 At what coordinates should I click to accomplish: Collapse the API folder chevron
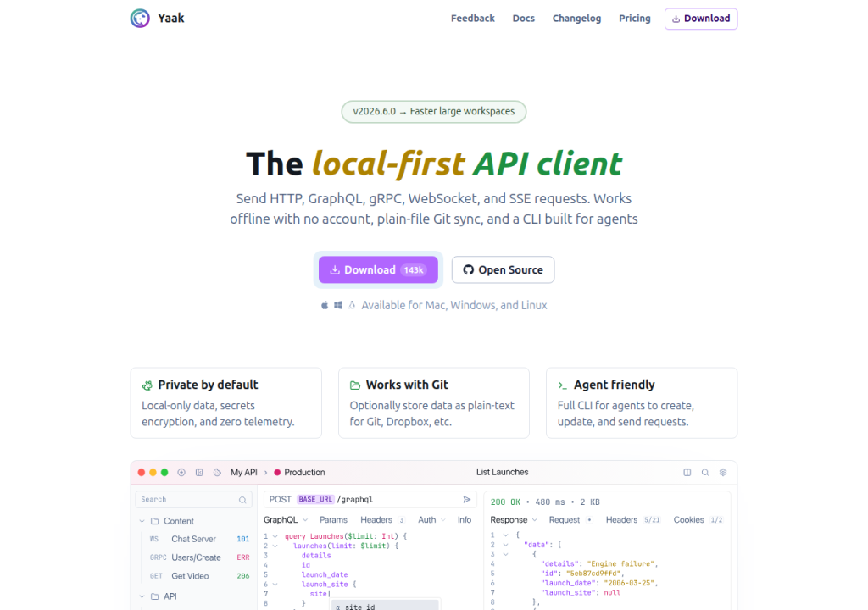pos(142,596)
